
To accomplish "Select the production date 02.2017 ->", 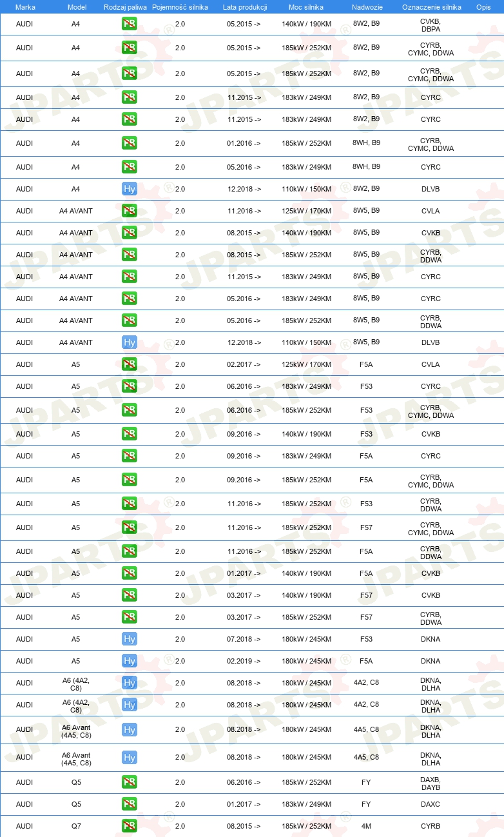I will [244, 364].
